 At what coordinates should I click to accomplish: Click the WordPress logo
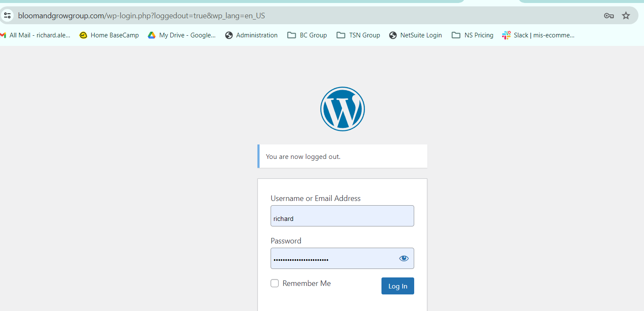[342, 109]
